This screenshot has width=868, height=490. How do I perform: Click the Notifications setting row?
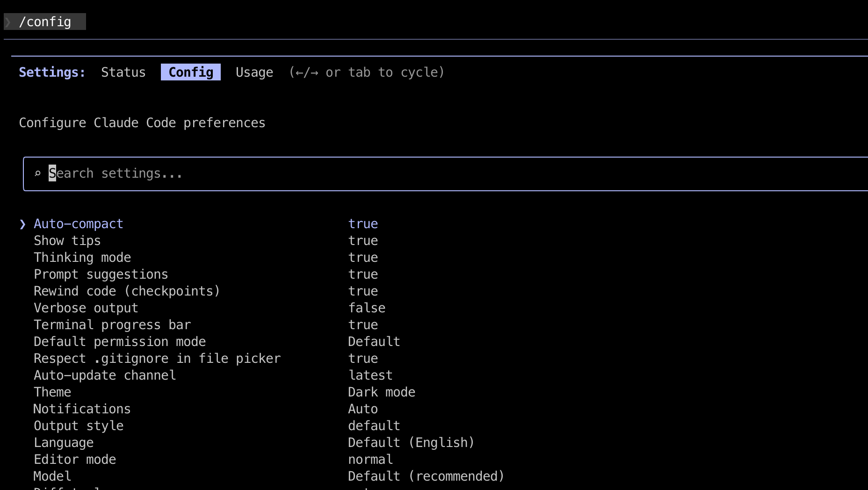click(82, 409)
